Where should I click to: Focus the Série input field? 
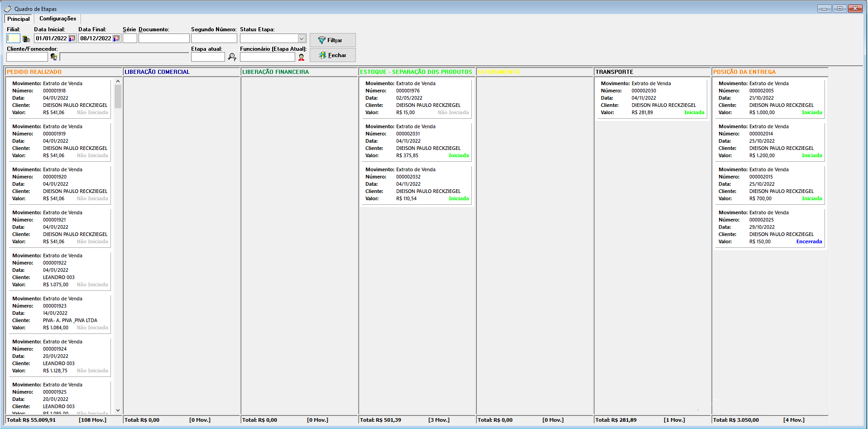[x=129, y=39]
